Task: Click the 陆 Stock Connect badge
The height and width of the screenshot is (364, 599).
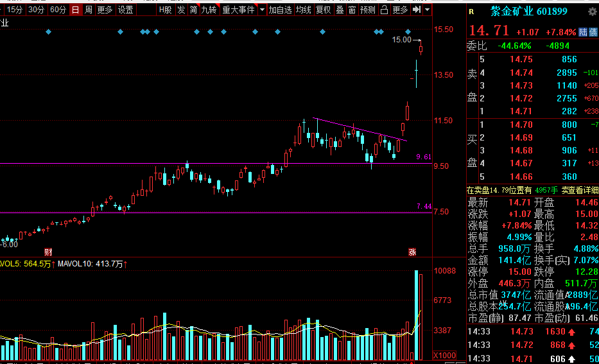Action: pyautogui.click(x=583, y=32)
